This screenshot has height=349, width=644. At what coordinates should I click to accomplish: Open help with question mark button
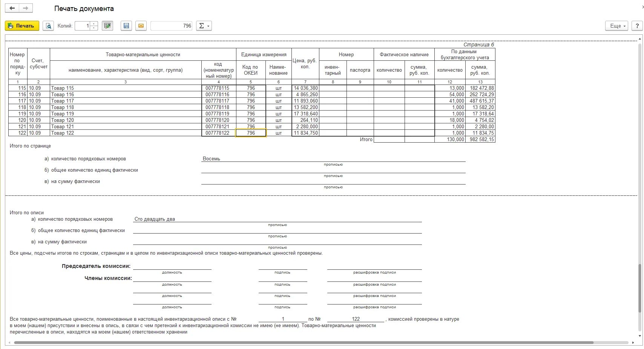(x=637, y=26)
